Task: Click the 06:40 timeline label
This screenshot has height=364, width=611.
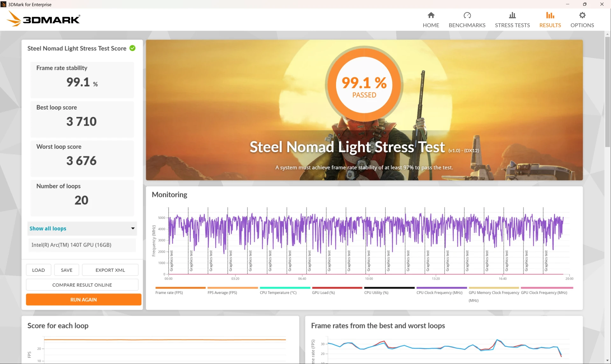Action: coord(302,279)
